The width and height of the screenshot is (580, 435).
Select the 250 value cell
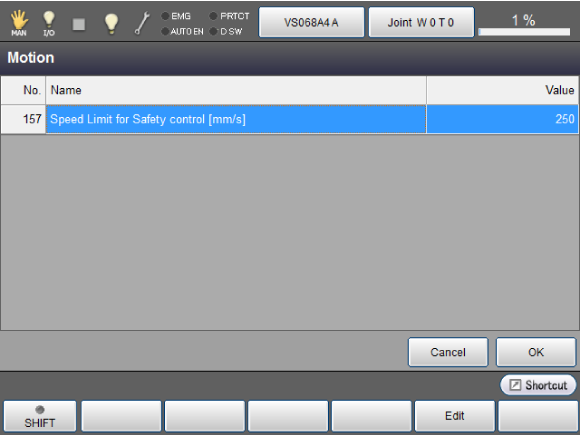502,119
